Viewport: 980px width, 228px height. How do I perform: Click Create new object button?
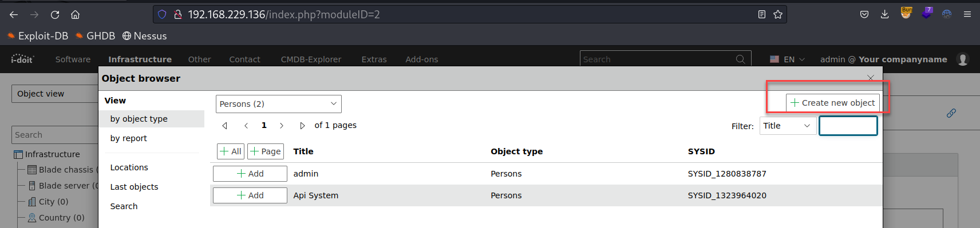pyautogui.click(x=833, y=103)
